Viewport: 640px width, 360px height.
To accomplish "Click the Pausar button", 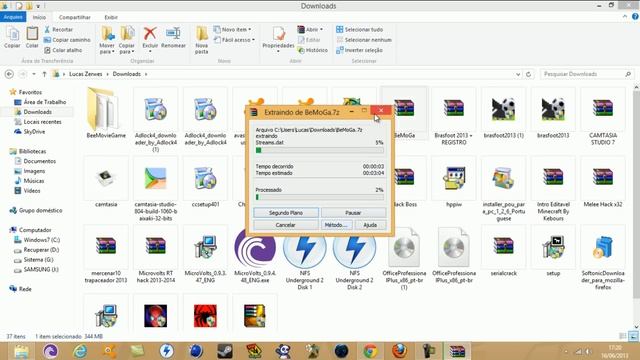I will tap(353, 213).
